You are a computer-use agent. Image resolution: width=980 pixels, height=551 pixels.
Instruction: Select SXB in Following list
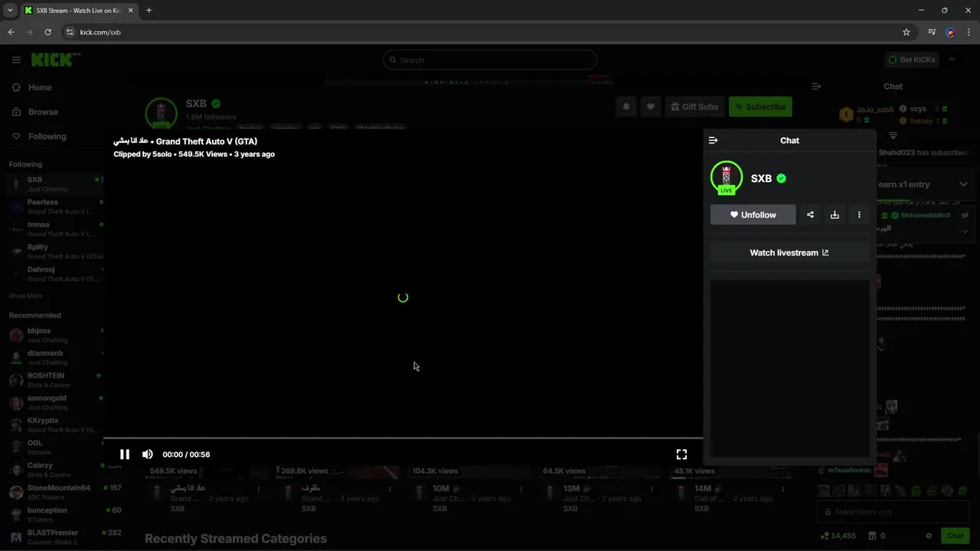pos(52,184)
